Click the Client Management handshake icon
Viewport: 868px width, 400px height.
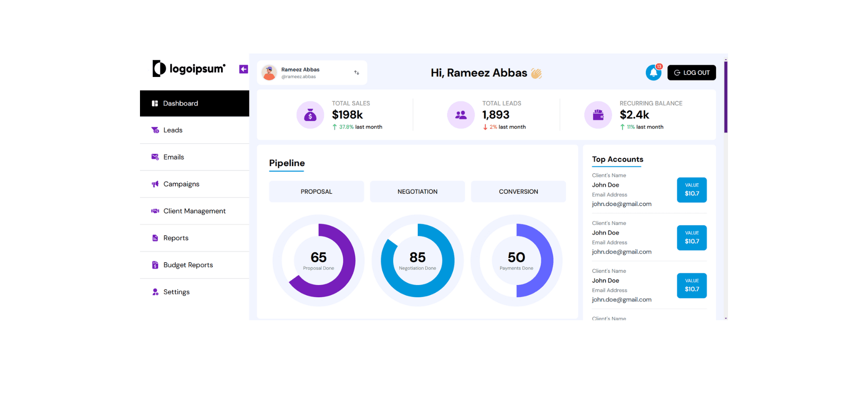[155, 211]
